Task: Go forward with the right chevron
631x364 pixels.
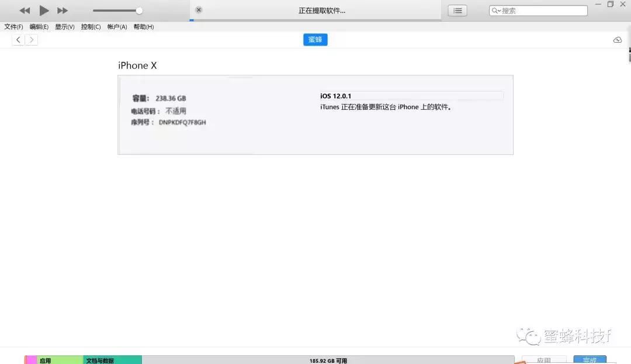Action: pyautogui.click(x=32, y=39)
